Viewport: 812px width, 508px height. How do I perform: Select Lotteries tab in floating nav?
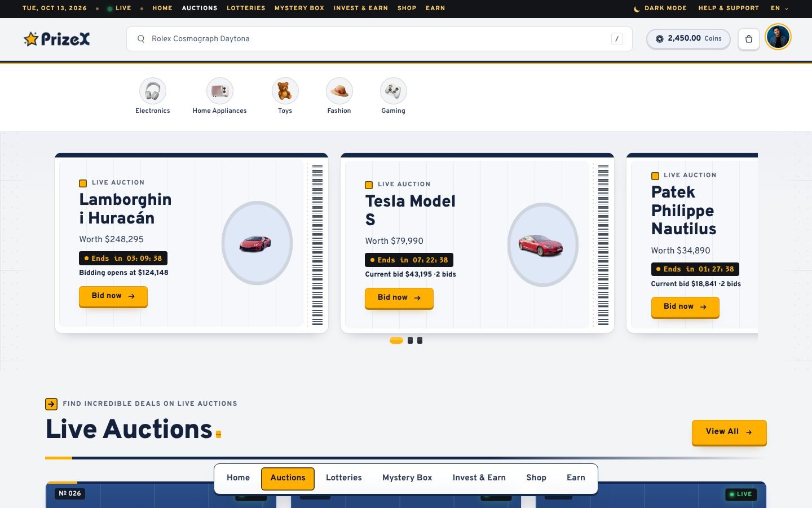344,478
